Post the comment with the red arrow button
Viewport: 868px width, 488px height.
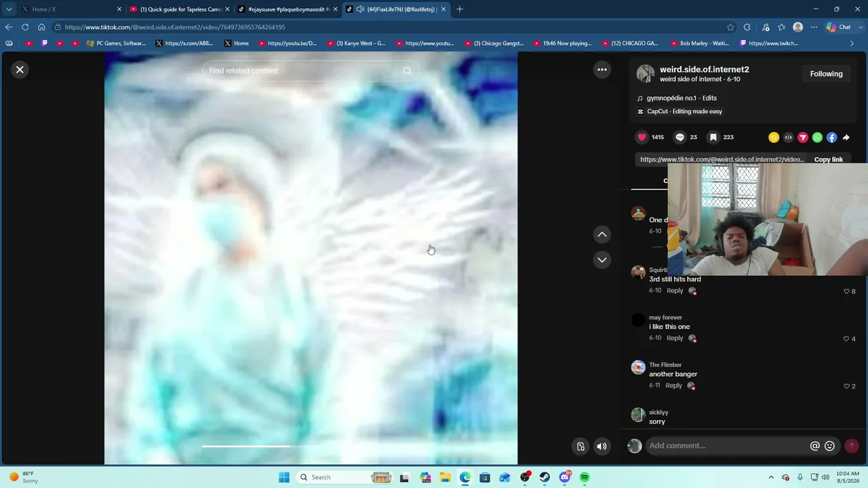coord(852,446)
